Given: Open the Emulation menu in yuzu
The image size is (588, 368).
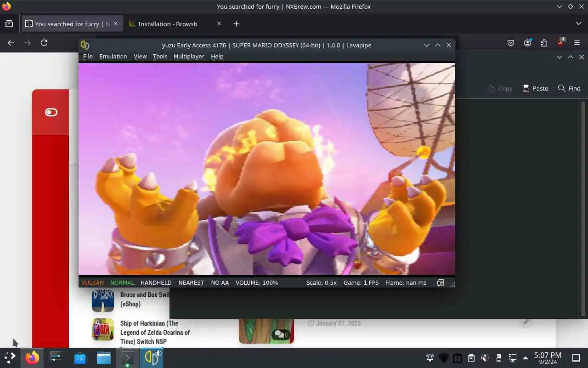Looking at the screenshot, I should coord(113,56).
